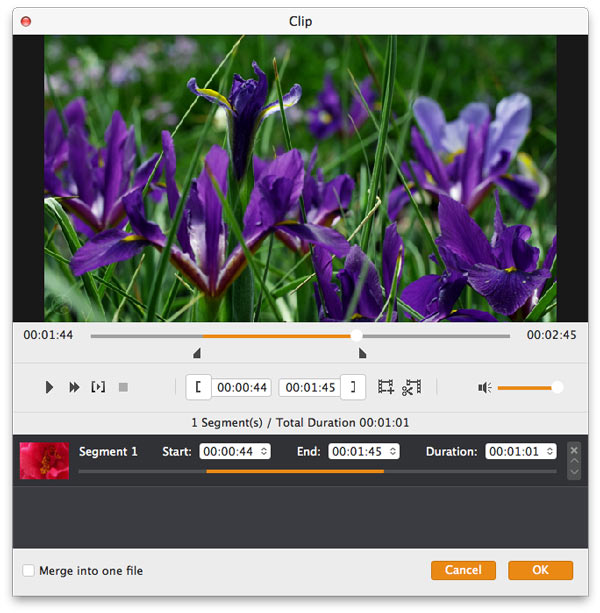Click the new clip film-plus icon

click(386, 387)
